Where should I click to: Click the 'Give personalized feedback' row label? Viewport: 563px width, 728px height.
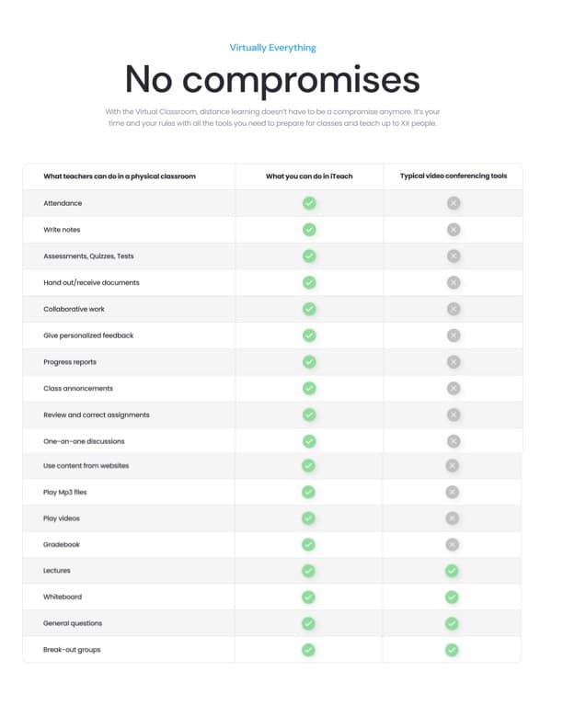(88, 336)
